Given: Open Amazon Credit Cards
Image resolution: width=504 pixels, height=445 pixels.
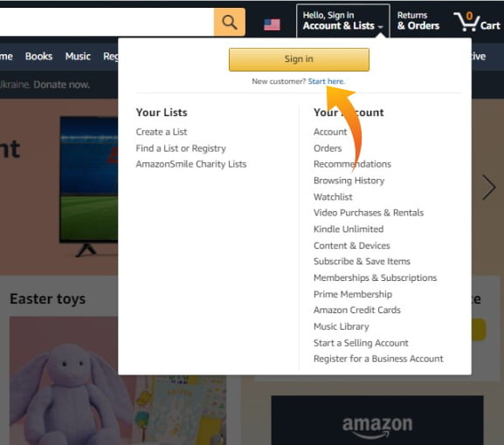Looking at the screenshot, I should (x=357, y=310).
